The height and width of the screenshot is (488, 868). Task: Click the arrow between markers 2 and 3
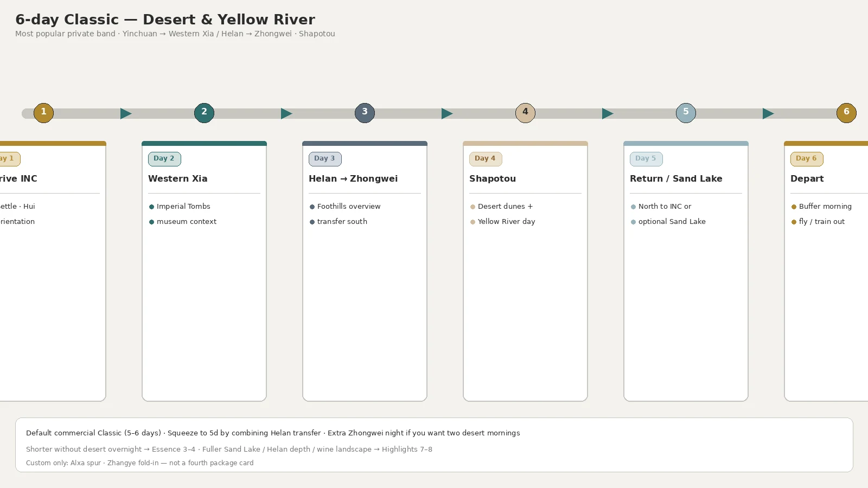click(286, 113)
